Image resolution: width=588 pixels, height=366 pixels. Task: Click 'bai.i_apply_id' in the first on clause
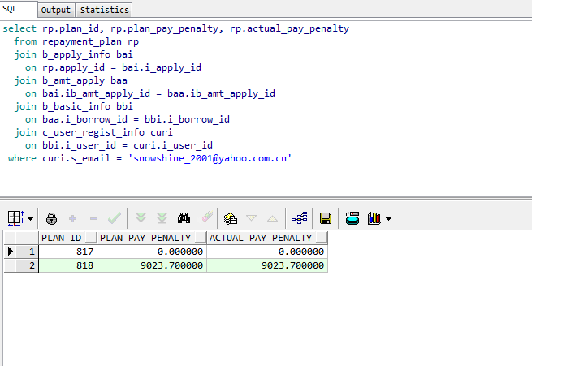[x=162, y=67]
